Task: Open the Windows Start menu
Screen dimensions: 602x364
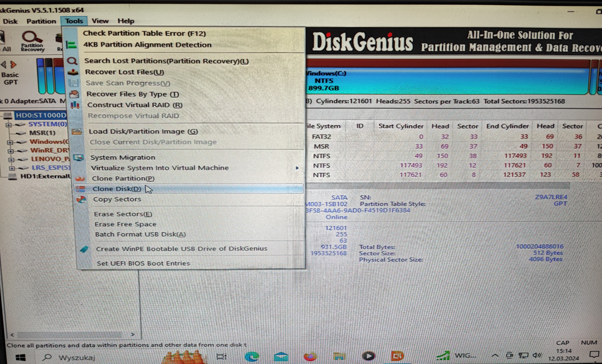Action: (20, 358)
